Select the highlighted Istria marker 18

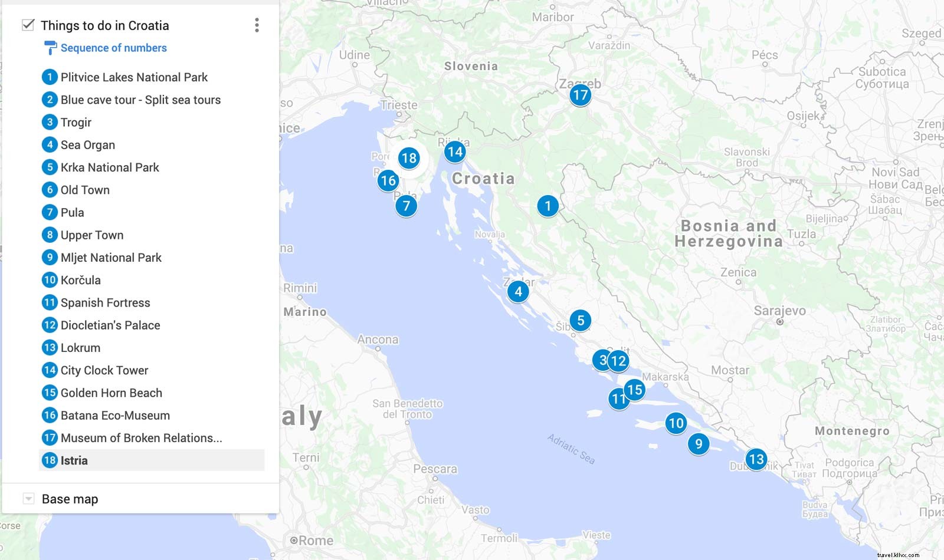pos(408,159)
